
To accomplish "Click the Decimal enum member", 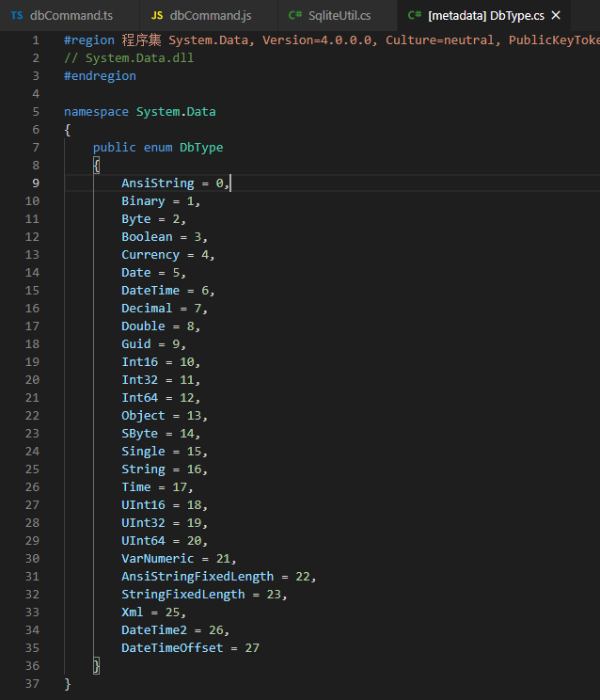I will pyautogui.click(x=147, y=308).
